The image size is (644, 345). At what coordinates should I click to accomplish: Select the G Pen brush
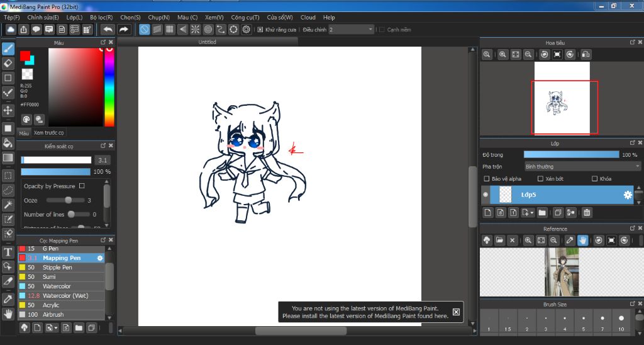tap(61, 249)
